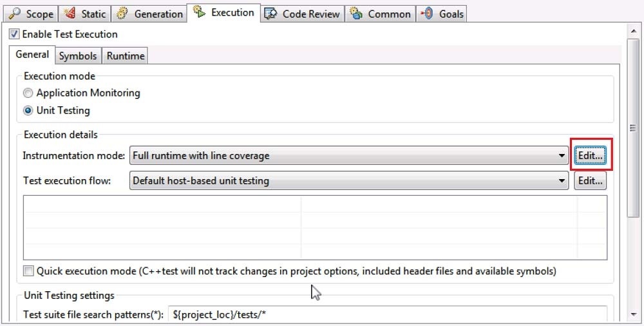The height and width of the screenshot is (326, 644).
Task: Click the Code Review tab icon
Action: click(270, 14)
